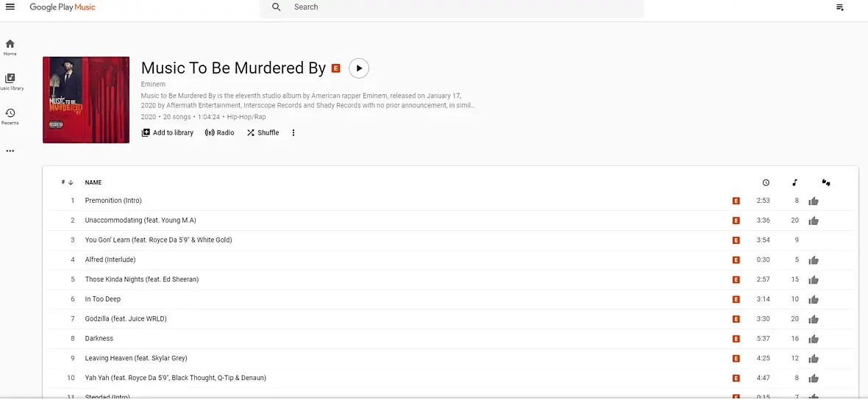
Task: Click explicit badge on Unaccommodating row
Action: [736, 221]
